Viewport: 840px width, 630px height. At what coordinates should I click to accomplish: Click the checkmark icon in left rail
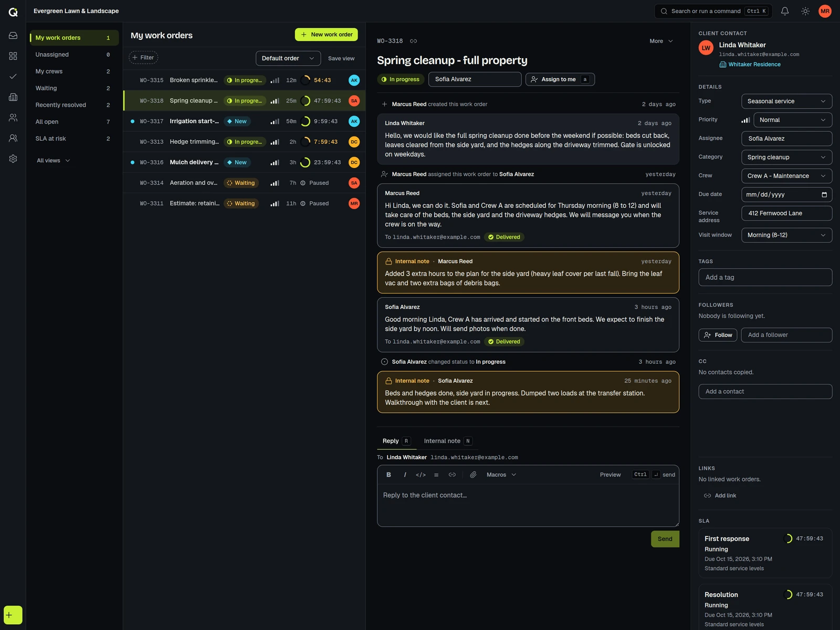(13, 76)
